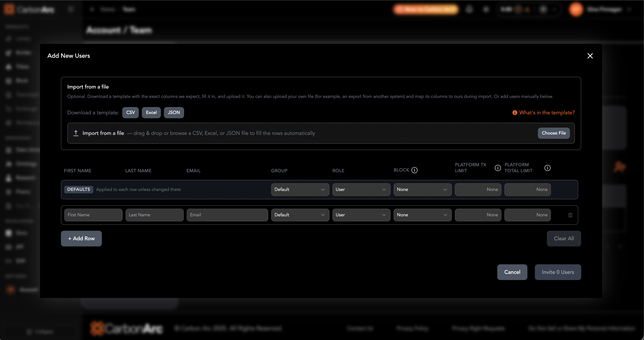Click the Clear All button

tap(564, 239)
